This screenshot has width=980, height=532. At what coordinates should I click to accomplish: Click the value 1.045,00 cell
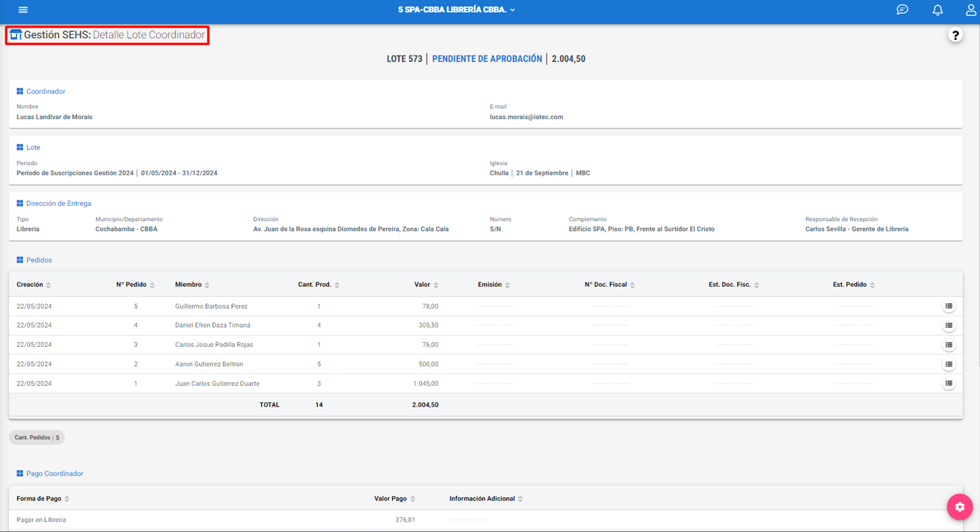point(425,384)
